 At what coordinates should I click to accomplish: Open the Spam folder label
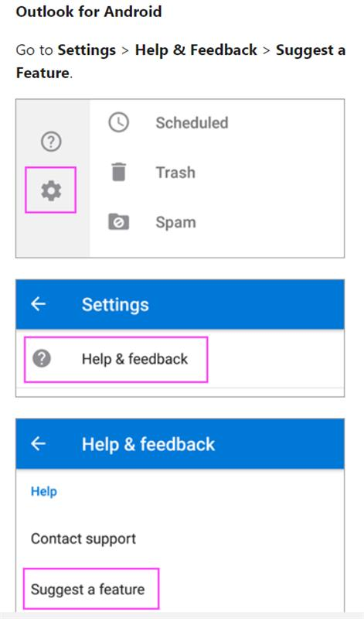[176, 223]
